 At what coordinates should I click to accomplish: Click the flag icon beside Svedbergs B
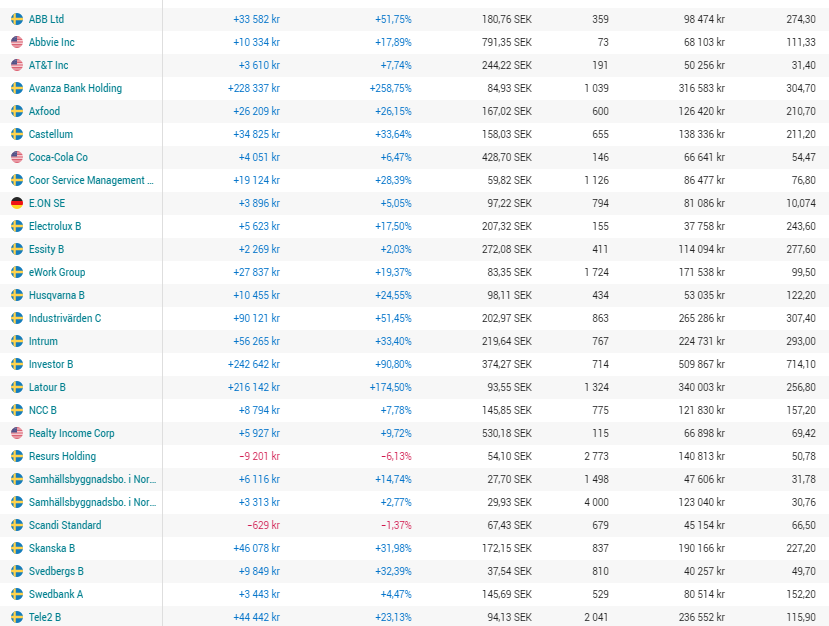point(17,571)
